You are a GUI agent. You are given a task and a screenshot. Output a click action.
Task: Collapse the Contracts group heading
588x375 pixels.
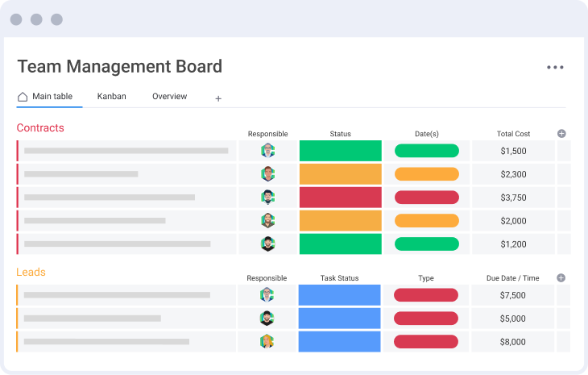tap(40, 128)
